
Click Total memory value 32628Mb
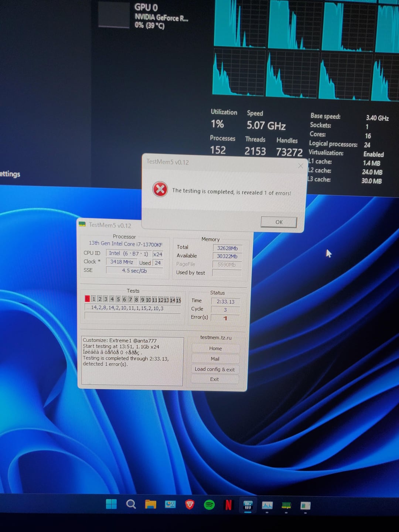(x=227, y=248)
